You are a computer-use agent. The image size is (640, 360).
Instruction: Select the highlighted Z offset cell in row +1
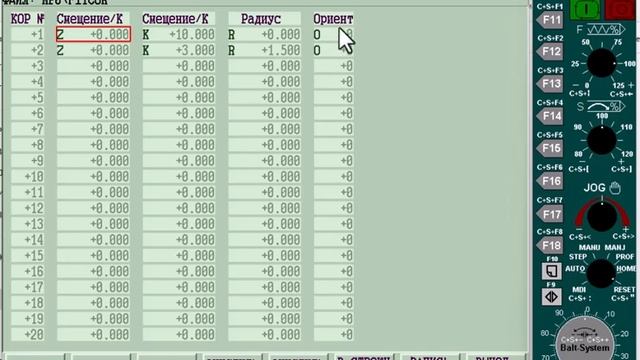tap(93, 34)
